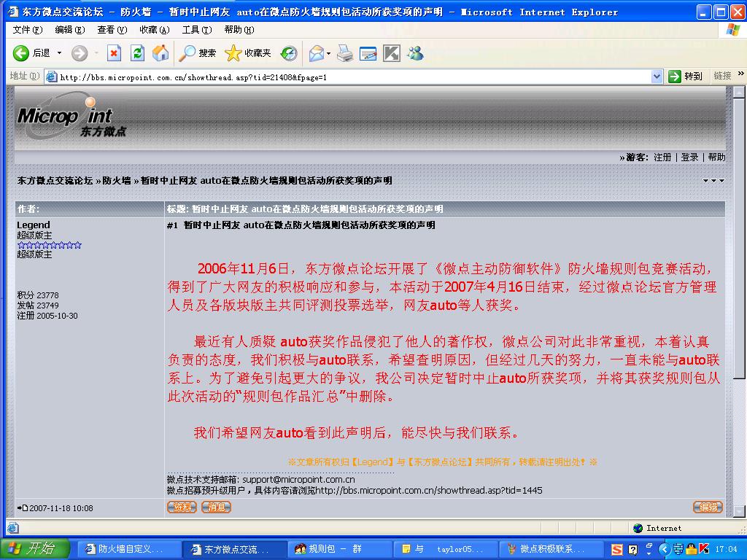Click the K-shaped plugin icon in toolbar

pyautogui.click(x=392, y=52)
